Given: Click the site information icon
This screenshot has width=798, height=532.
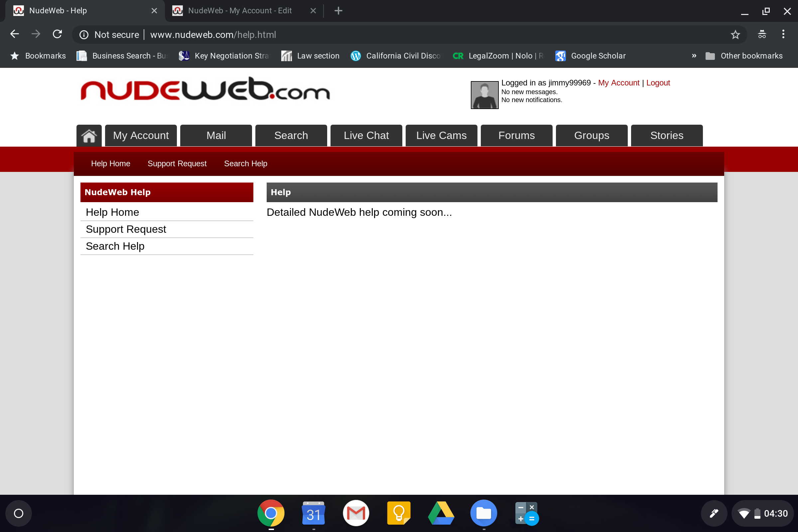Looking at the screenshot, I should tap(84, 35).
